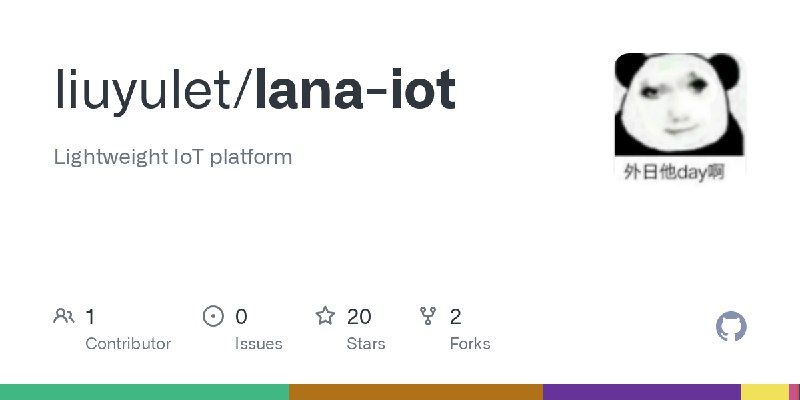Click the contributors people icon
The height and width of the screenshot is (400, 800).
tap(64, 316)
